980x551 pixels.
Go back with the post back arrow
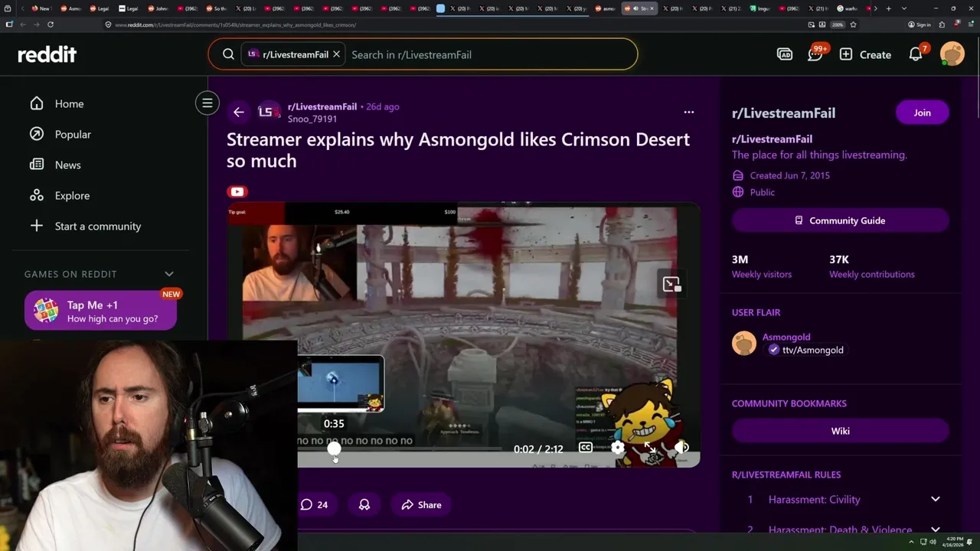[x=239, y=112]
